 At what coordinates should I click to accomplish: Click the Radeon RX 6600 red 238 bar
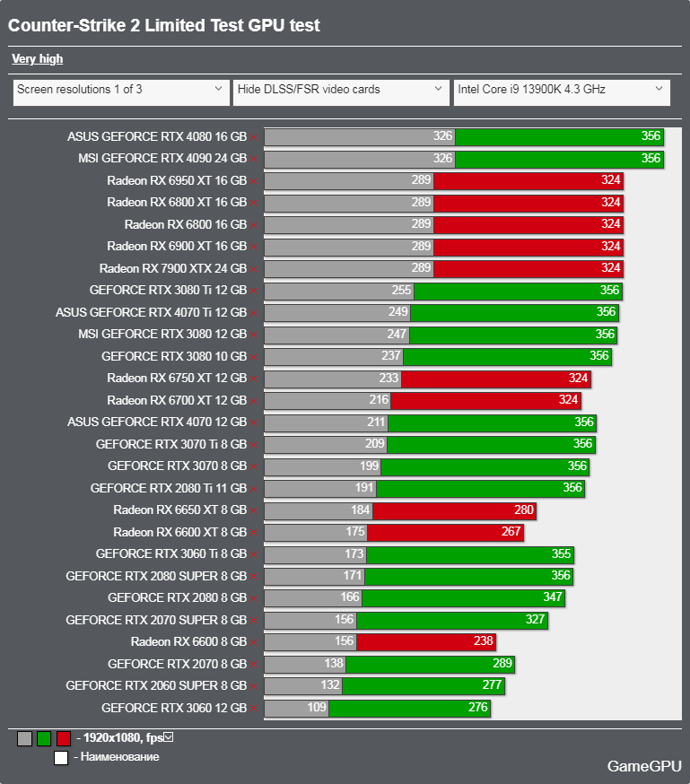click(426, 642)
